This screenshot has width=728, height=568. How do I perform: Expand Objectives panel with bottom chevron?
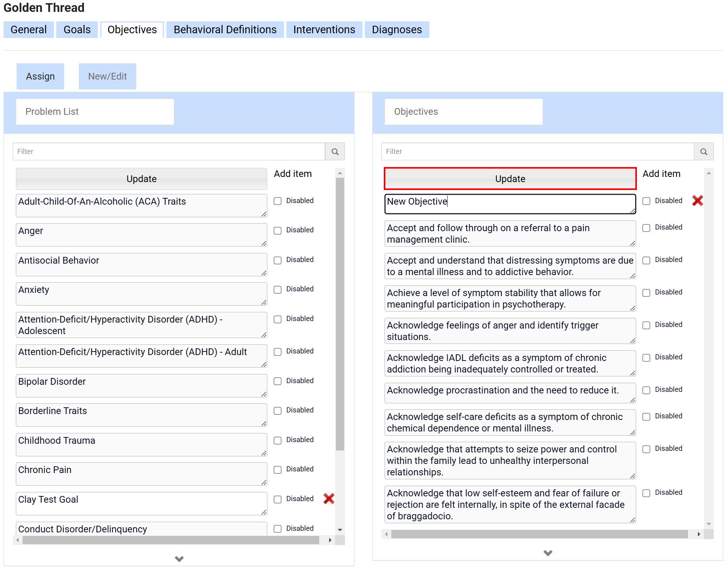tap(548, 553)
